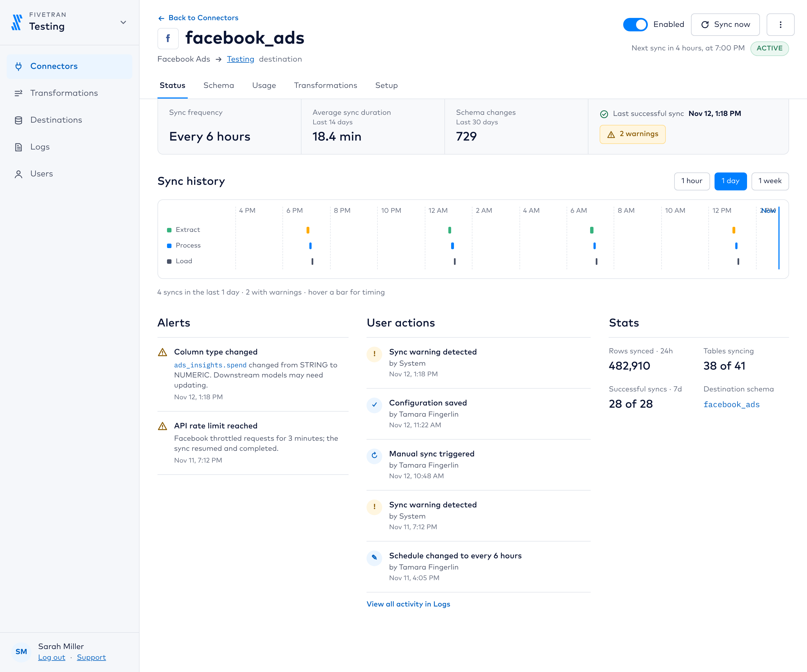Click the Users person icon
807x672 pixels.
(x=18, y=174)
